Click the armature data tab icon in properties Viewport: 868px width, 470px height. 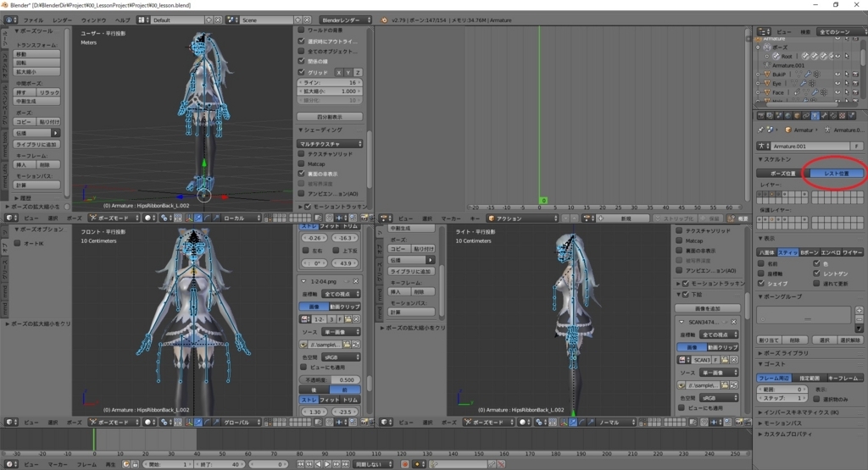coord(815,115)
